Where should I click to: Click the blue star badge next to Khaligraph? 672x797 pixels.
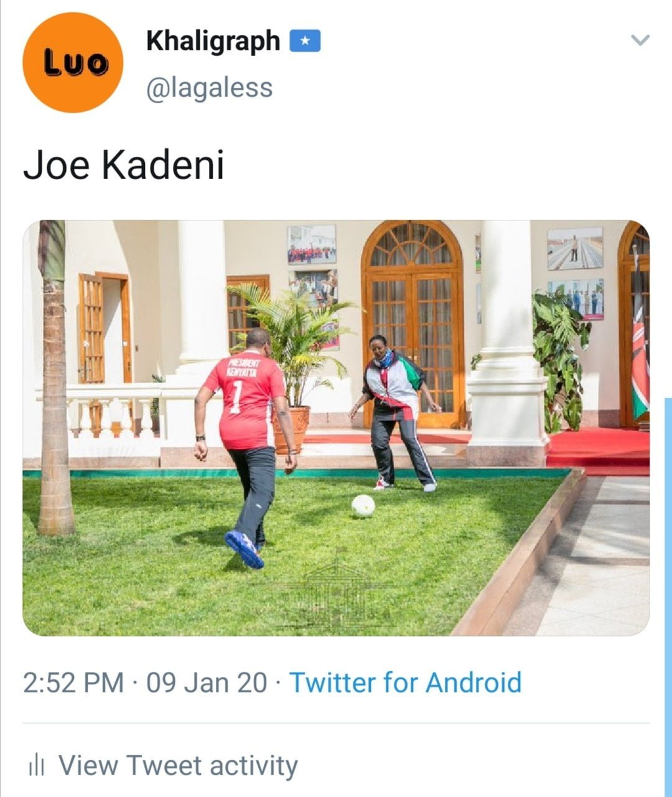click(305, 41)
